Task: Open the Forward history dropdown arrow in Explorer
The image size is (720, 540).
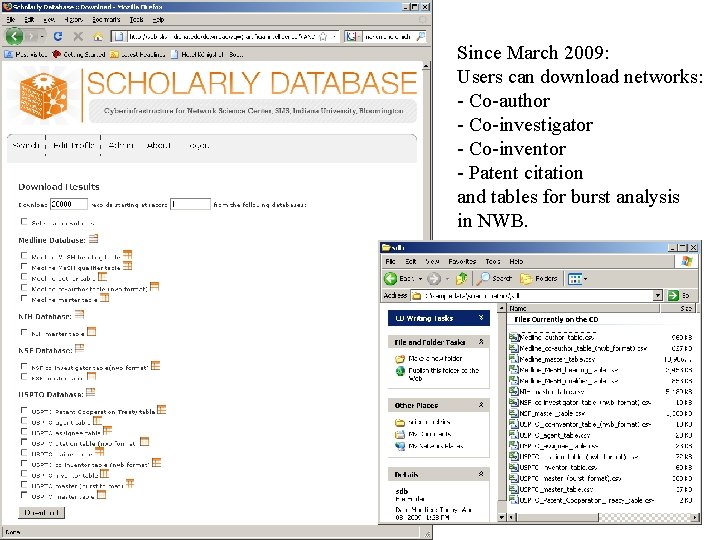Action: pos(447,279)
